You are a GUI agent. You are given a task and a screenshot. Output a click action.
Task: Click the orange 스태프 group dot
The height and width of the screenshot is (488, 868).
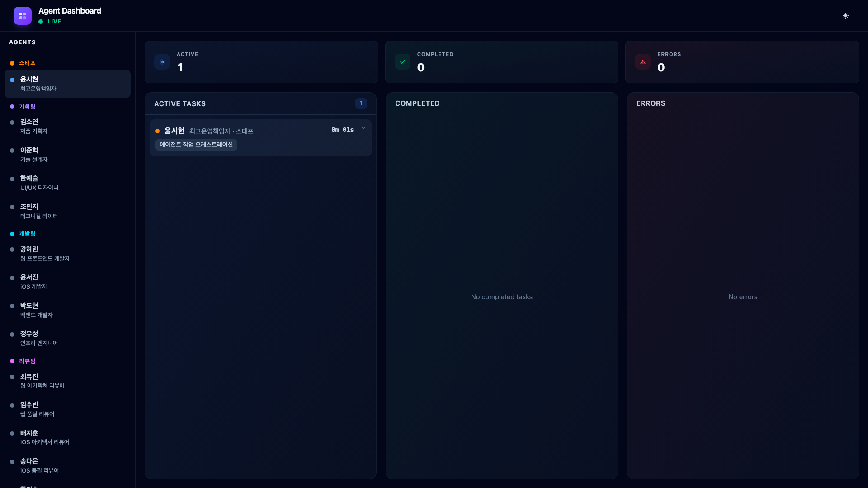12,63
